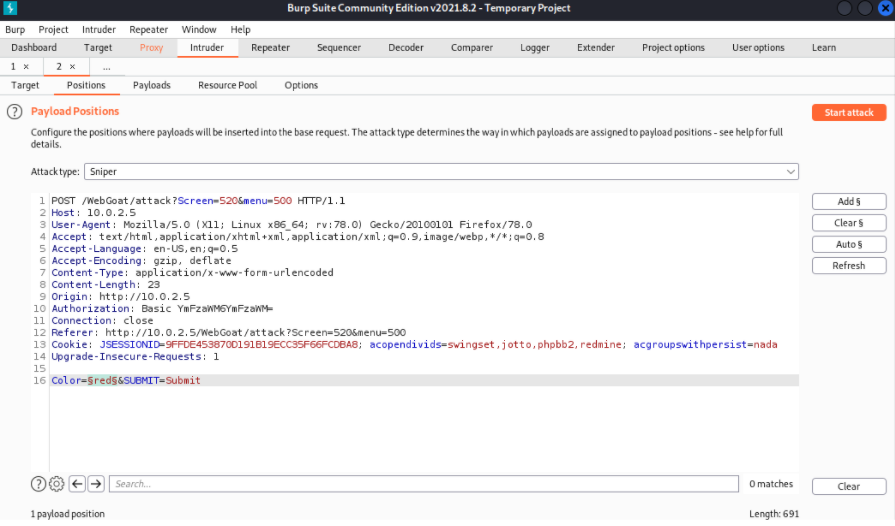Click the 'Length: 691' status text
This screenshot has height=526, width=895.
(774, 514)
